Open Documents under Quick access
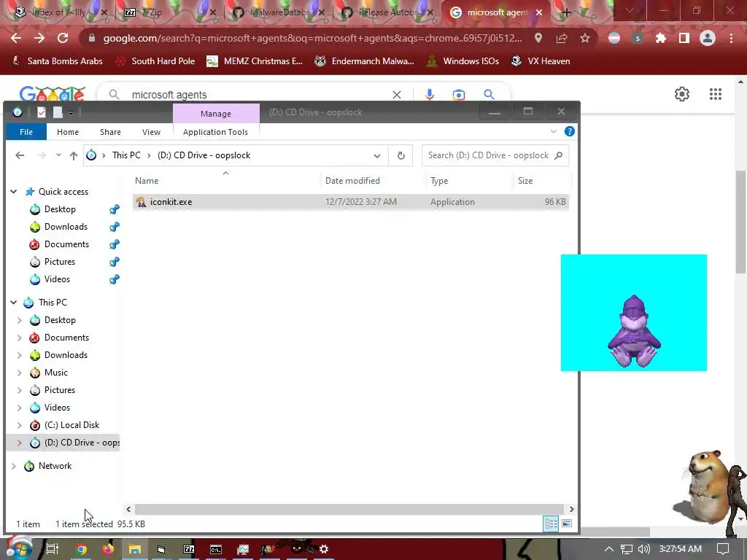This screenshot has width=747, height=560. tap(66, 244)
